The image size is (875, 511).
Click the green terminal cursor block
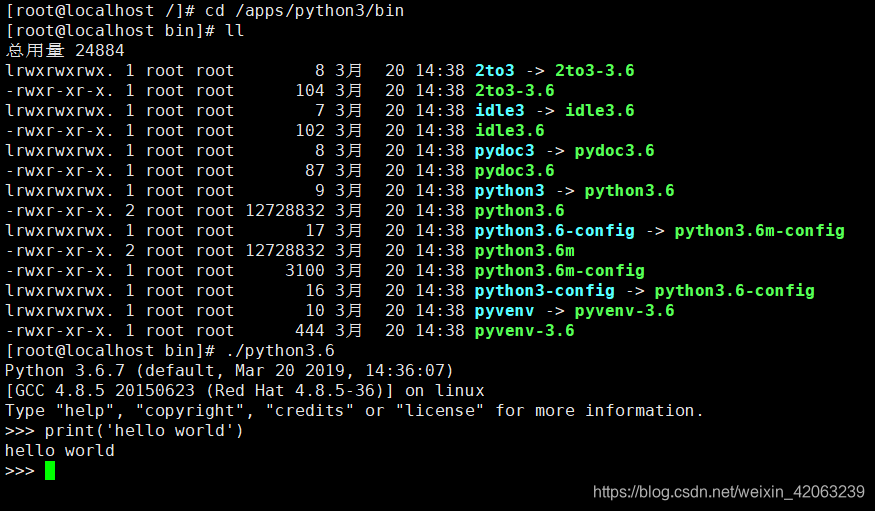(x=50, y=470)
